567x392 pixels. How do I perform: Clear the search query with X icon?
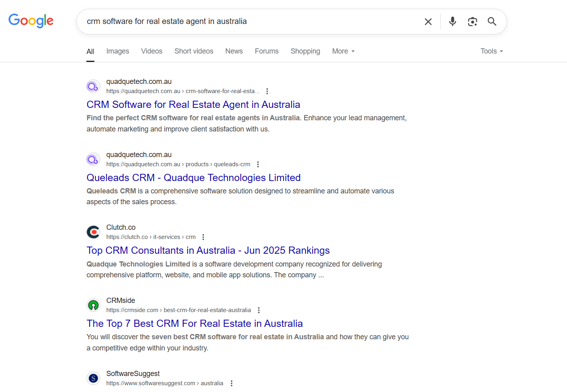click(x=428, y=22)
